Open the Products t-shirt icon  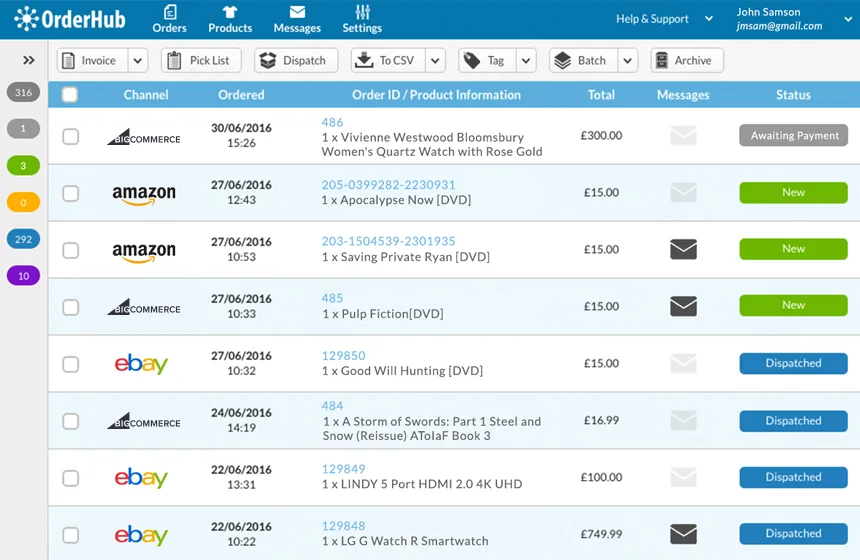pos(230,12)
